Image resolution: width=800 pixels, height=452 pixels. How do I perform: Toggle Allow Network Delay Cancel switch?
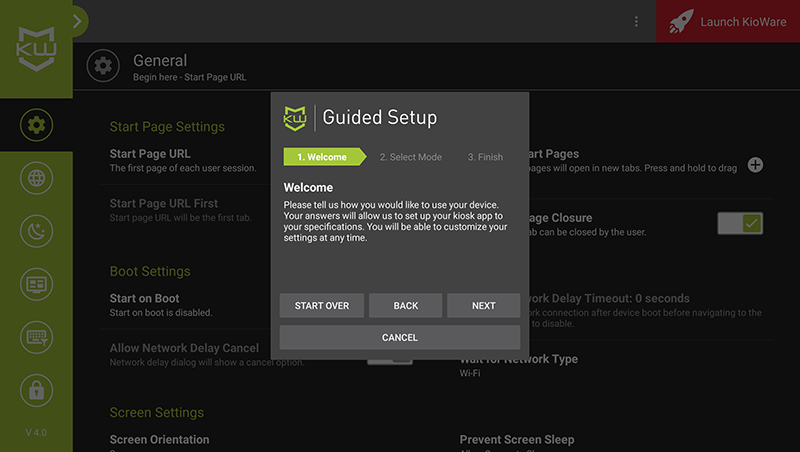point(390,361)
